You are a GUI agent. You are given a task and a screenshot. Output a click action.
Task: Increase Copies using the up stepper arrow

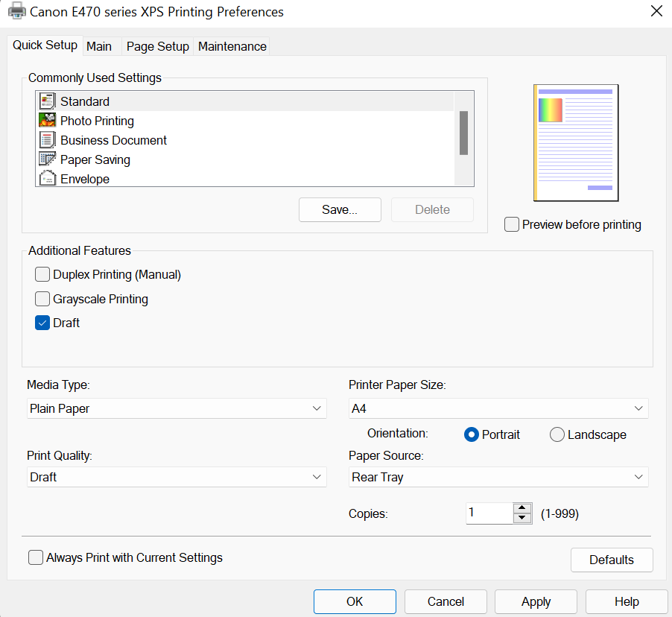pos(522,509)
